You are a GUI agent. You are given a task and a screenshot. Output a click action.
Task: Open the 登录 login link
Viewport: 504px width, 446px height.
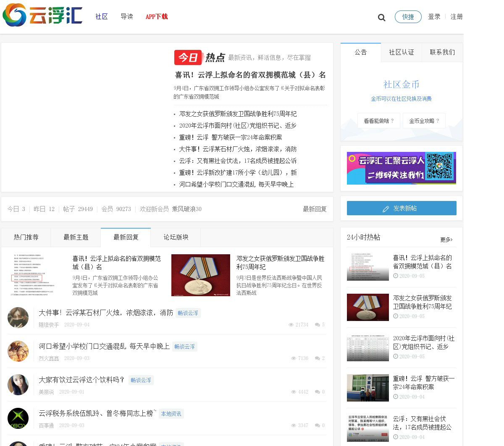(x=434, y=17)
